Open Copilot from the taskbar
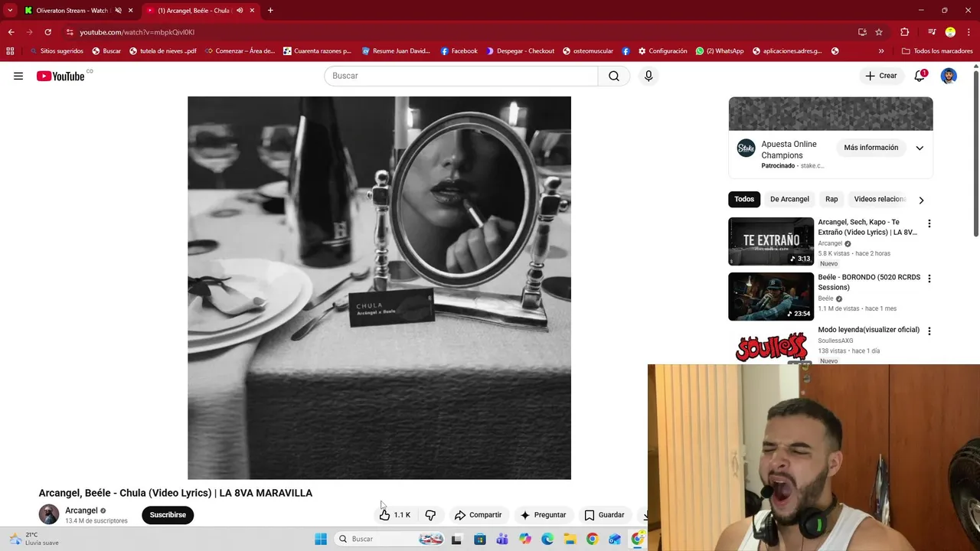The height and width of the screenshot is (551, 980). (x=525, y=539)
